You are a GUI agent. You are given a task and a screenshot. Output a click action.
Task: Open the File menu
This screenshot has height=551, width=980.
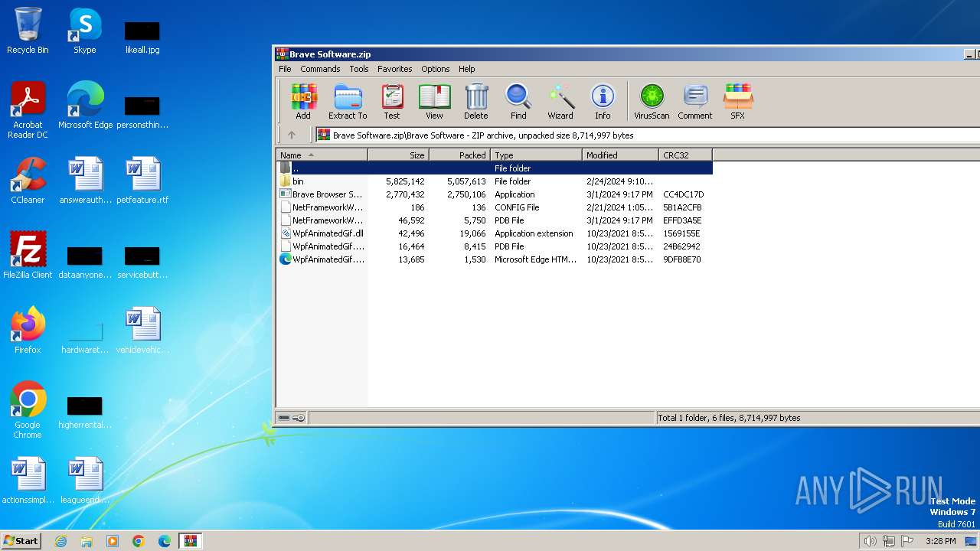pyautogui.click(x=285, y=69)
